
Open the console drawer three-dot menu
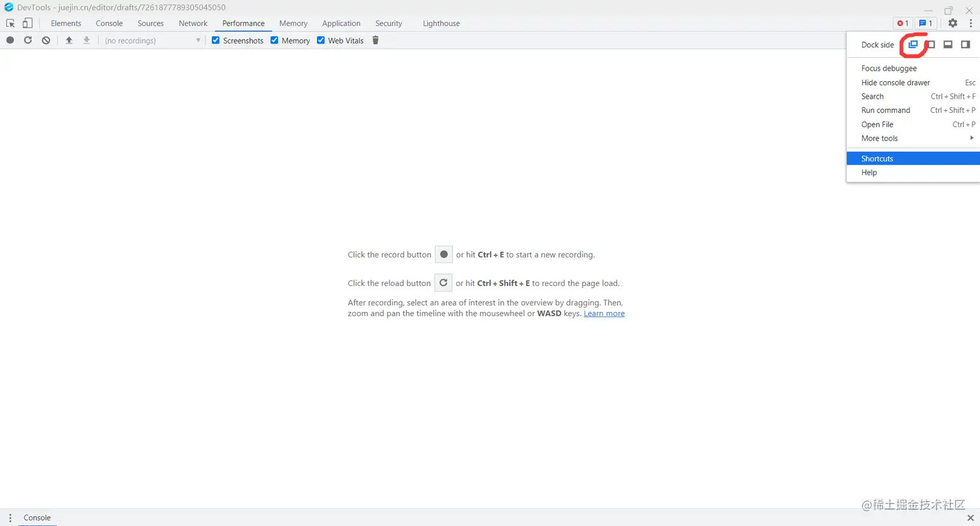pyautogui.click(x=10, y=518)
